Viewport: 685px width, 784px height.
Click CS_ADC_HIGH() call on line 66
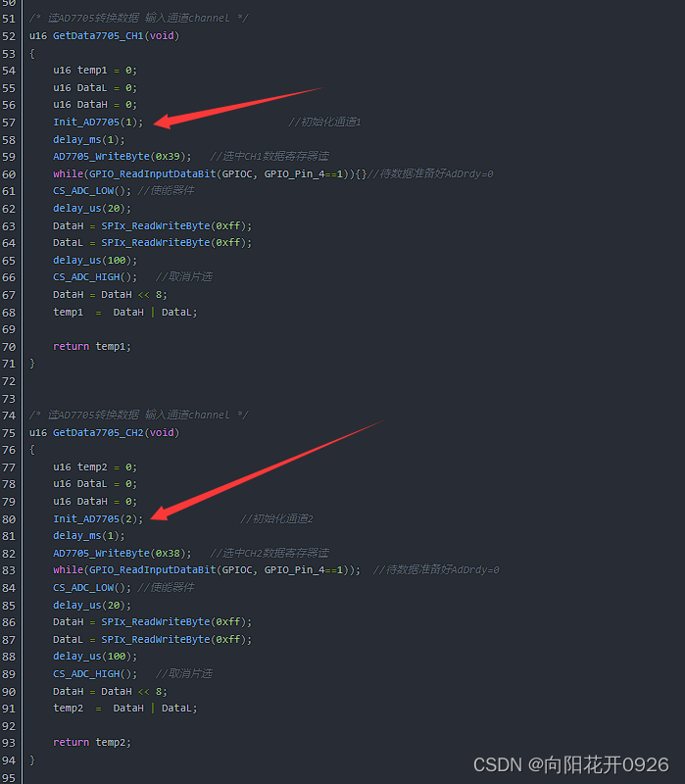pyautogui.click(x=95, y=277)
